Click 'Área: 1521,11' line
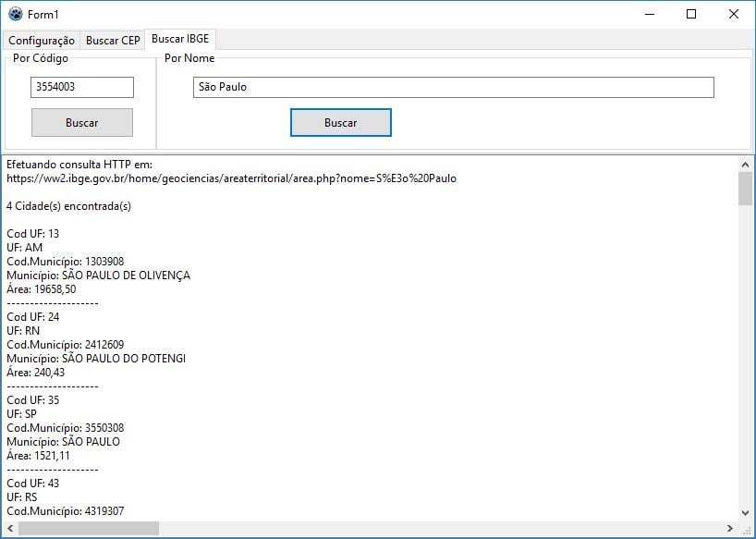 point(38,456)
